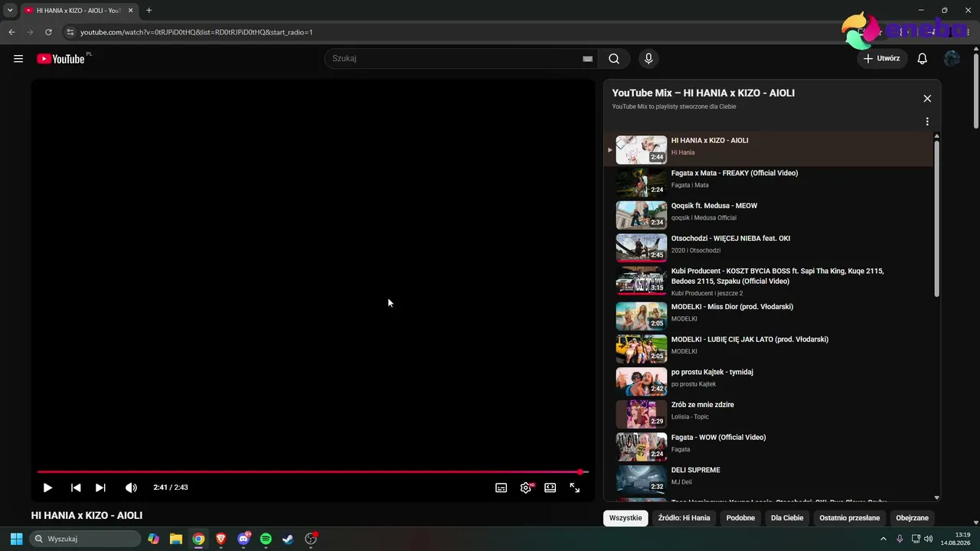
Task: Play the video with the play button
Action: pyautogui.click(x=47, y=487)
